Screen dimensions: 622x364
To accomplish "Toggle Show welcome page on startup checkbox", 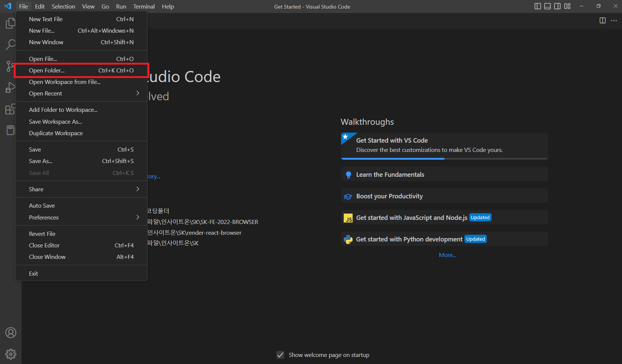I will [x=281, y=355].
